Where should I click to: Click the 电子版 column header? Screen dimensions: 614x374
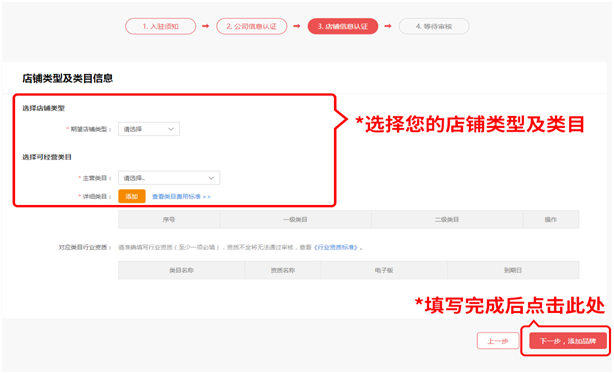tap(384, 270)
